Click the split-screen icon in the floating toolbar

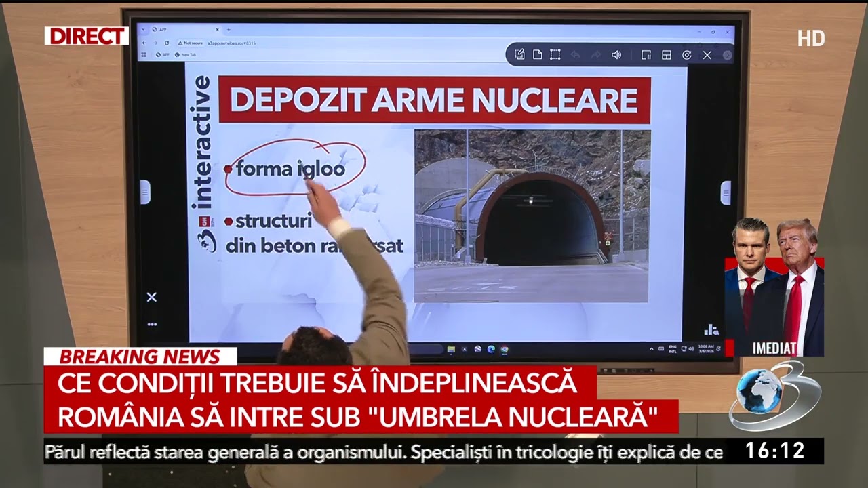646,55
